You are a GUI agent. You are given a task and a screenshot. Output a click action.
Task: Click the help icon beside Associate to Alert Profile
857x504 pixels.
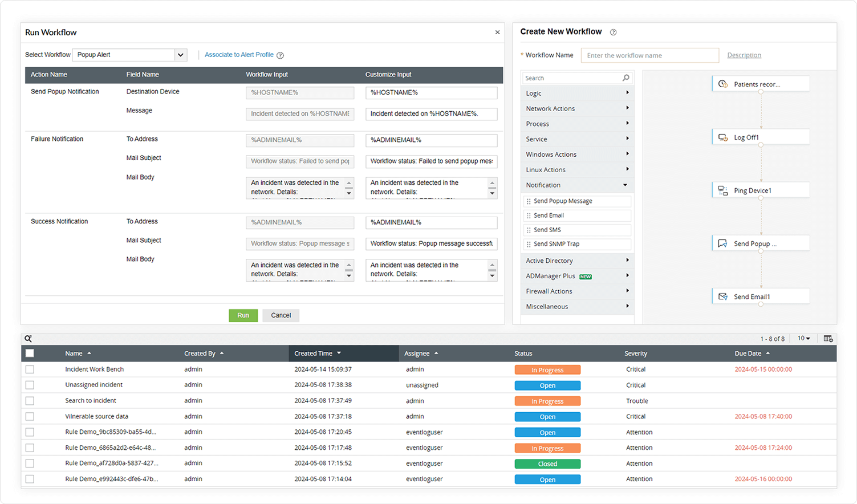click(x=280, y=55)
